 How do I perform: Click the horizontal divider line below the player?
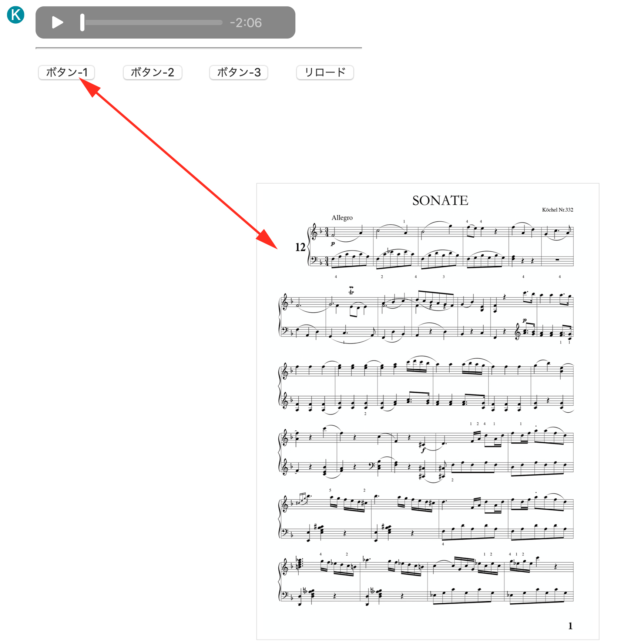(x=199, y=48)
